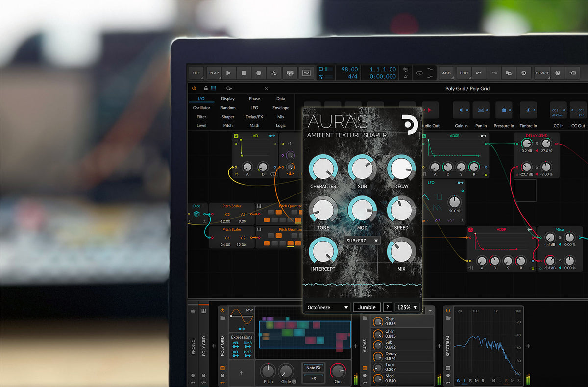This screenshot has height=387, width=588.
Task: Click the Redo arrow icon
Action: pos(493,73)
